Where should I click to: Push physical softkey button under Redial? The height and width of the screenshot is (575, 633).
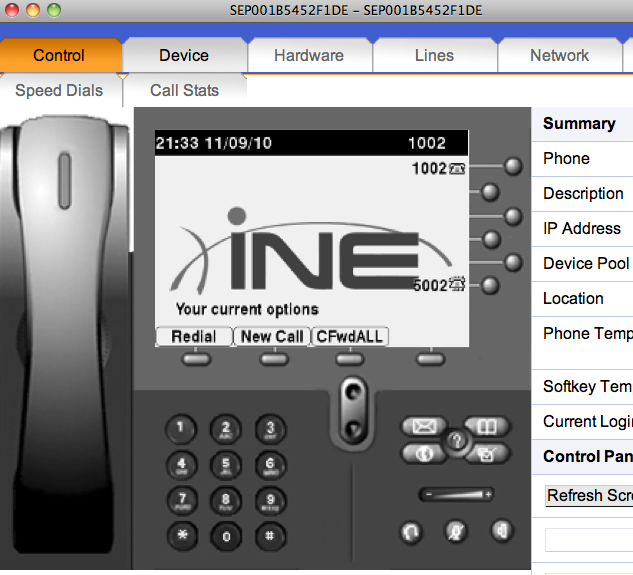tap(196, 359)
